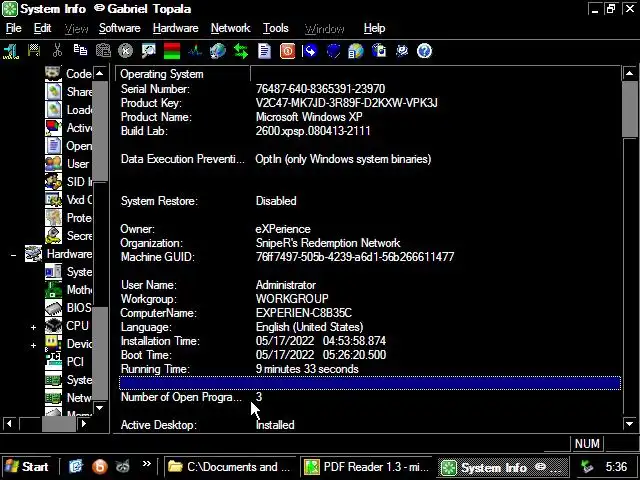Click the tree horizontal scroll-left arrow
Screen dimensions: 640x480
point(9,423)
